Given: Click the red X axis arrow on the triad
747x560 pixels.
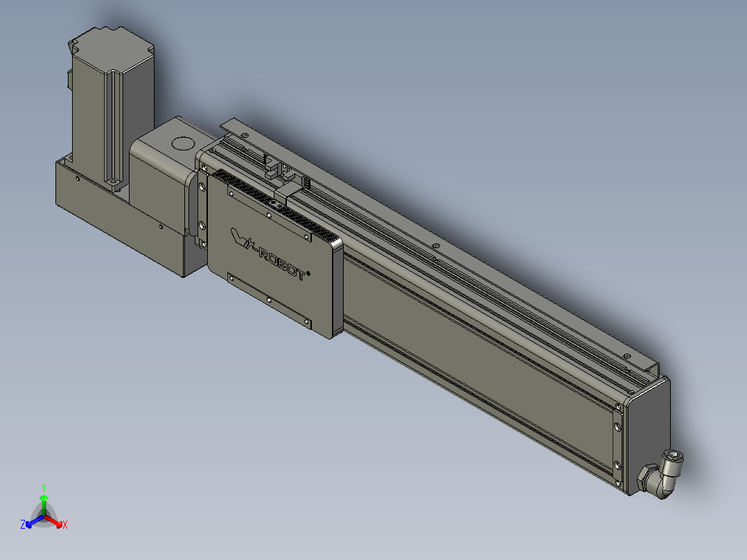Looking at the screenshot, I should 53,521.
